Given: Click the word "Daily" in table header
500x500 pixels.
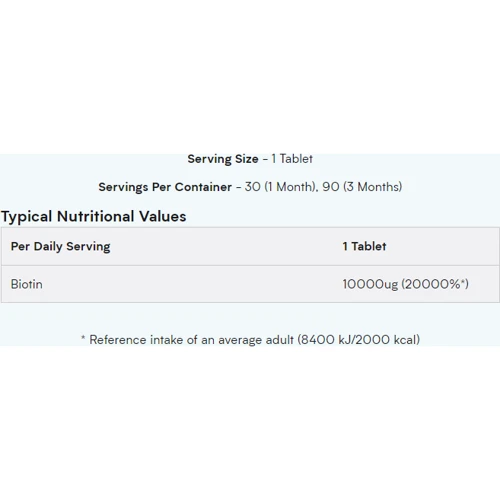Looking at the screenshot, I should (x=48, y=247).
